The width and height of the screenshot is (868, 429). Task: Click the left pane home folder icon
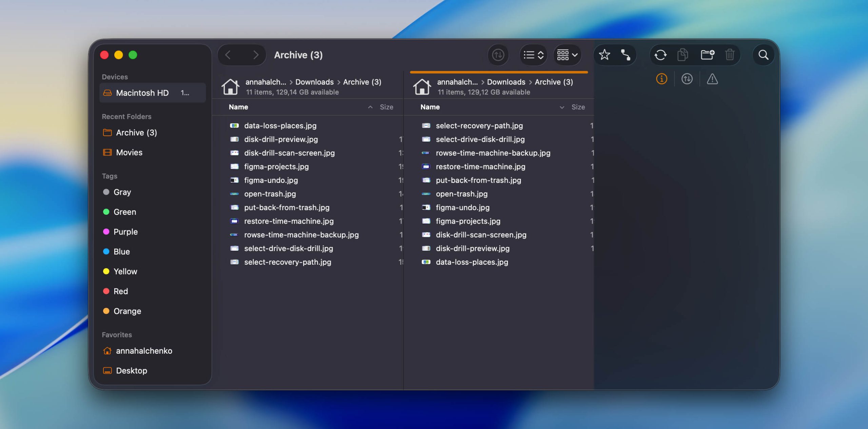pyautogui.click(x=230, y=87)
